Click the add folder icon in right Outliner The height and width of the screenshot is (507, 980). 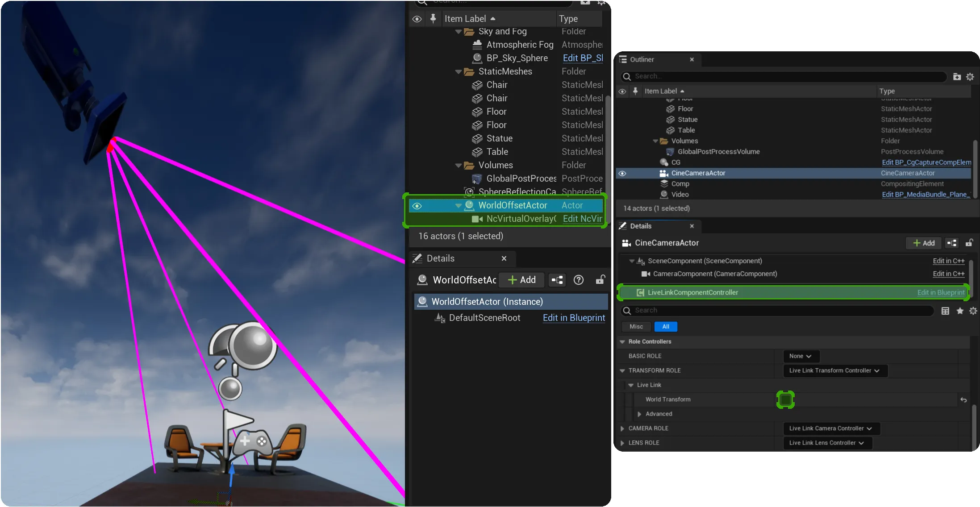pos(957,77)
